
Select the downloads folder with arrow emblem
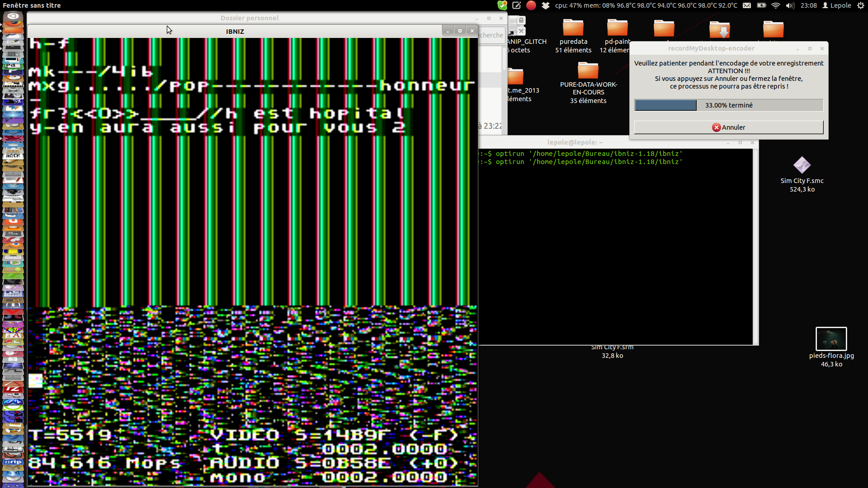coord(719,29)
